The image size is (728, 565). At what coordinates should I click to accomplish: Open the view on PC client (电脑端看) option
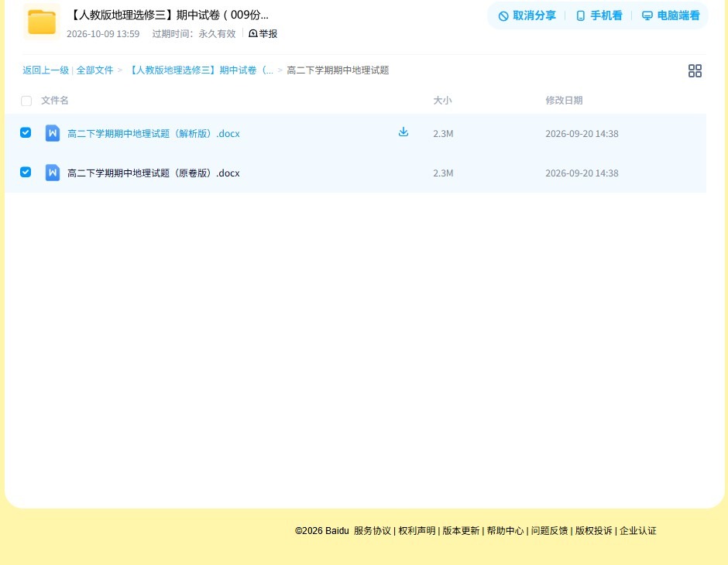pyautogui.click(x=671, y=15)
